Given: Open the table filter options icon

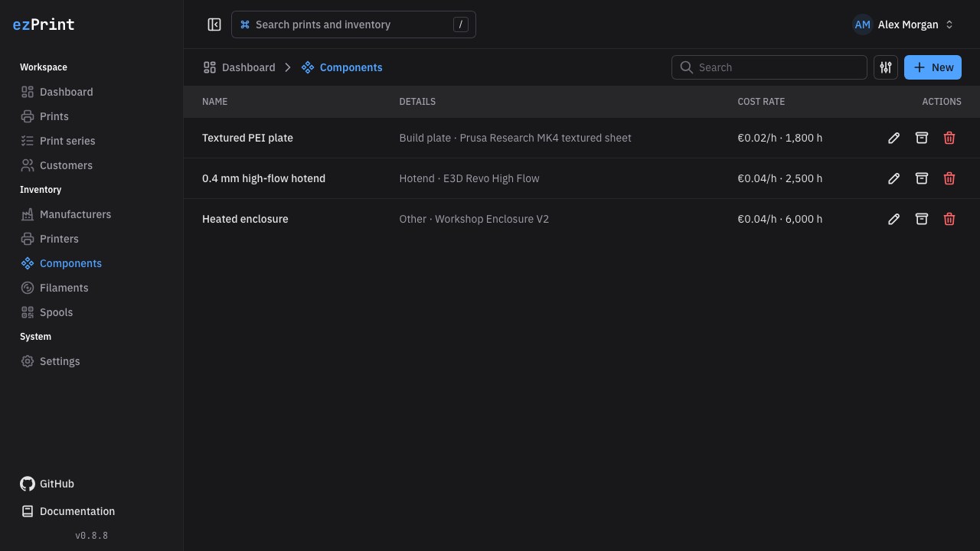Looking at the screenshot, I should coord(886,67).
